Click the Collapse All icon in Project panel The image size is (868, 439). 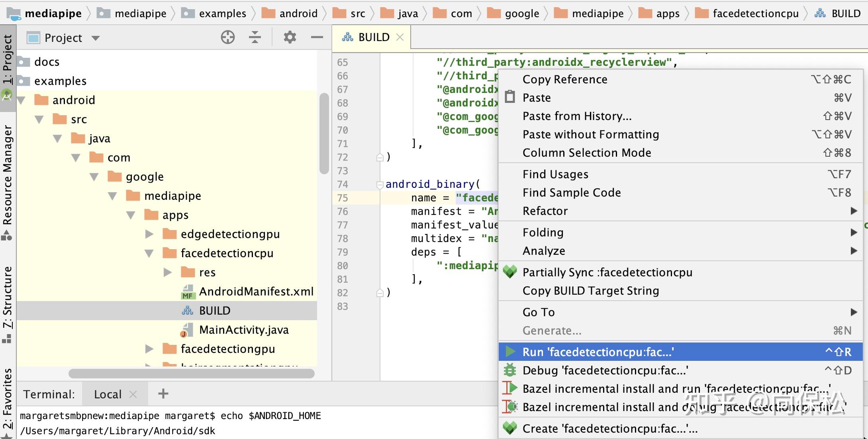255,37
